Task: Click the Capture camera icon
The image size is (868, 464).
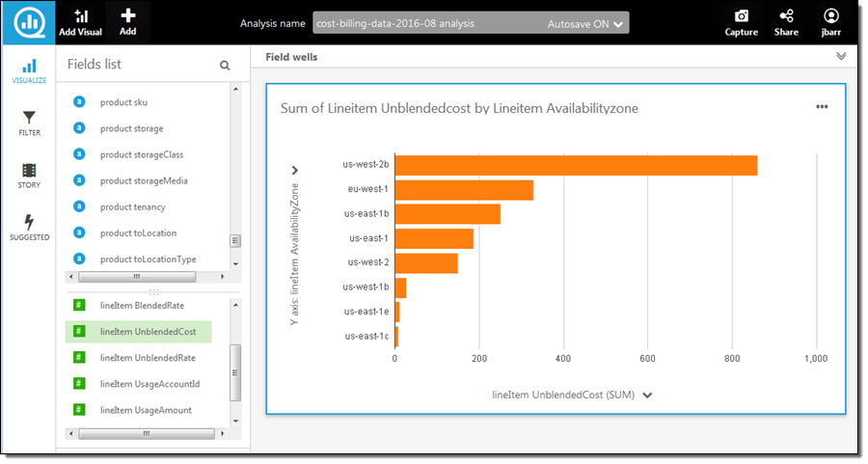Action: (741, 16)
